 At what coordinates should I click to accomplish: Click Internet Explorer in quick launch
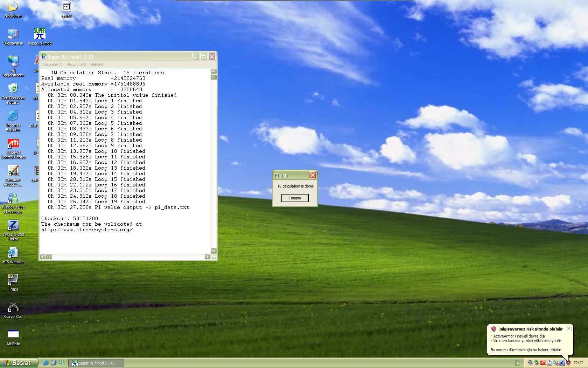coord(46,363)
